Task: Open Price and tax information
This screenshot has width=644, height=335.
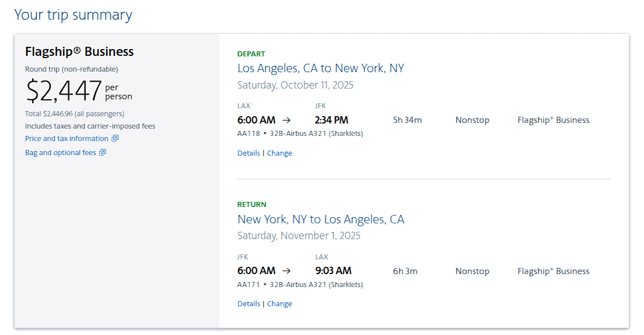Action: pyautogui.click(x=67, y=138)
